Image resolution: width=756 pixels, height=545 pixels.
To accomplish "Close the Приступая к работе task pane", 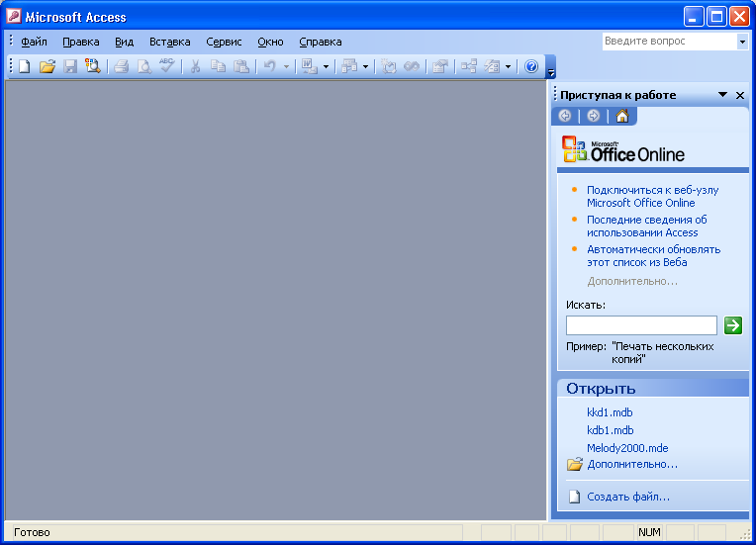I will [740, 95].
